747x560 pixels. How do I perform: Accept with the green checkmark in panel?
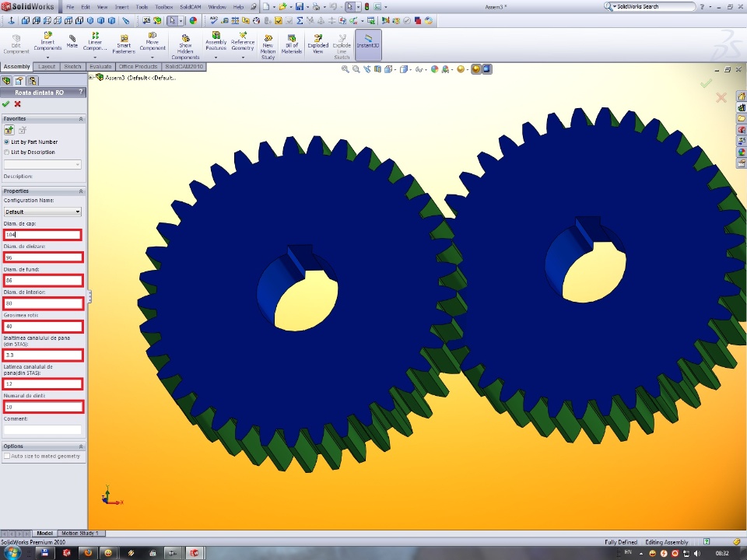pyautogui.click(x=5, y=103)
